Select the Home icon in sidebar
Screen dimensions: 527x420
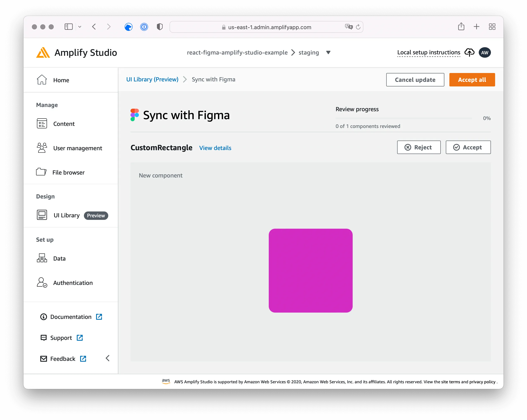pos(42,80)
